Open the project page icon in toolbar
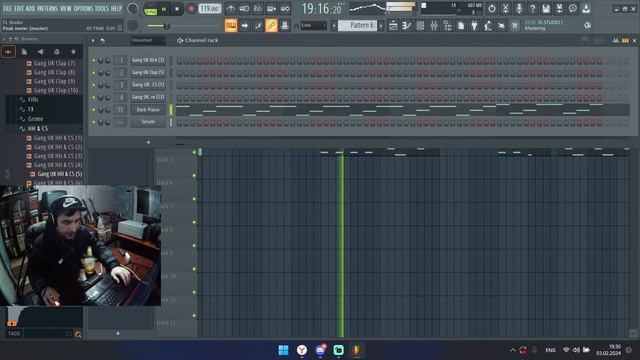Image resolution: width=640 pixels, height=360 pixels. [x=461, y=26]
